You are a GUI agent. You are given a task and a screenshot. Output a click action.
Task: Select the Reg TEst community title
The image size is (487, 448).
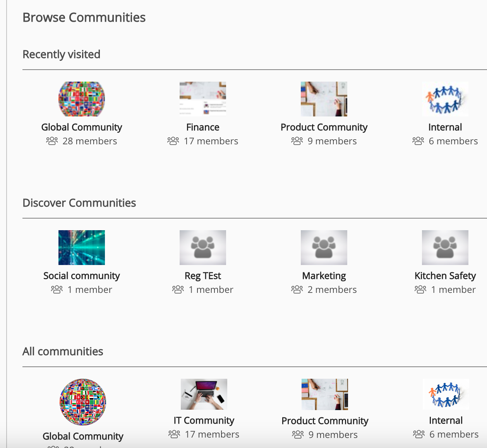coord(203,276)
